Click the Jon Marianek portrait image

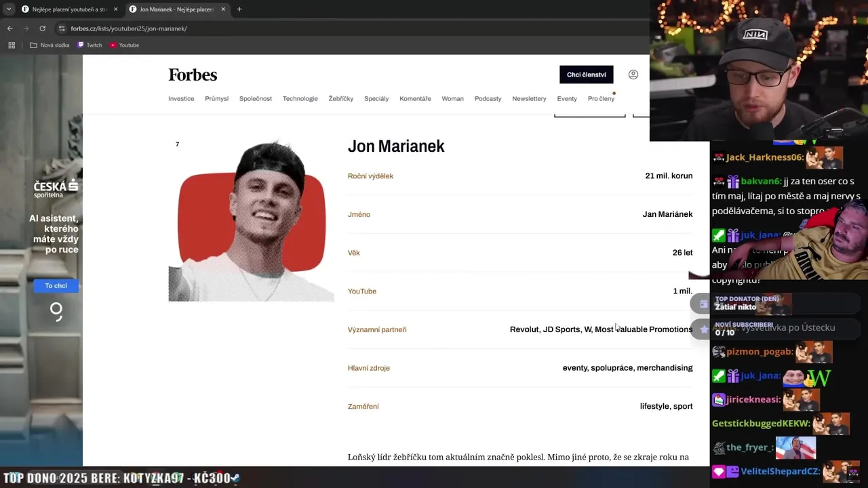(x=252, y=220)
